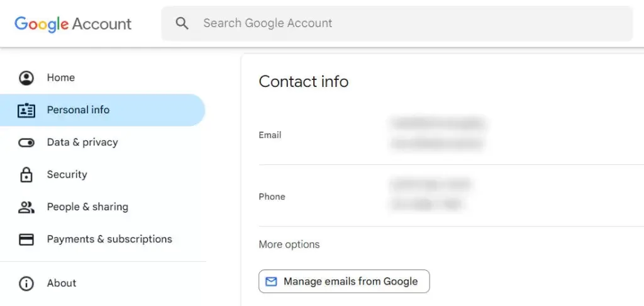Click the search magnifying glass icon
Viewport: 644px width, 306px height.
(x=182, y=23)
